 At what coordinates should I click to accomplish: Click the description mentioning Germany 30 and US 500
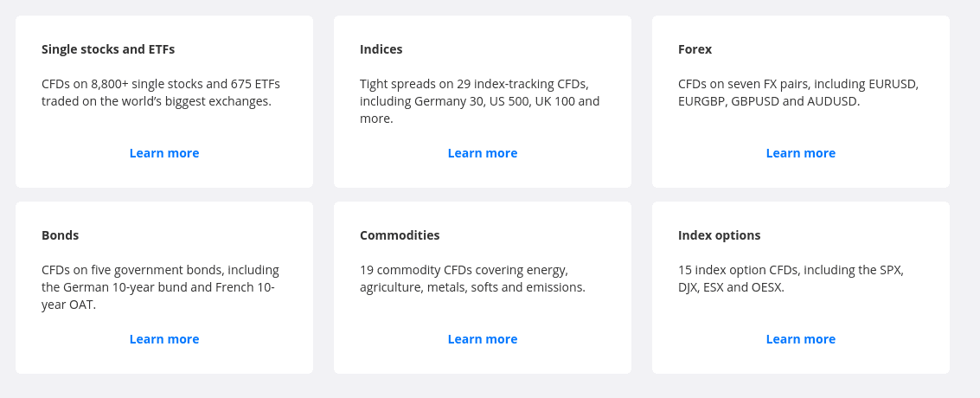(x=479, y=101)
